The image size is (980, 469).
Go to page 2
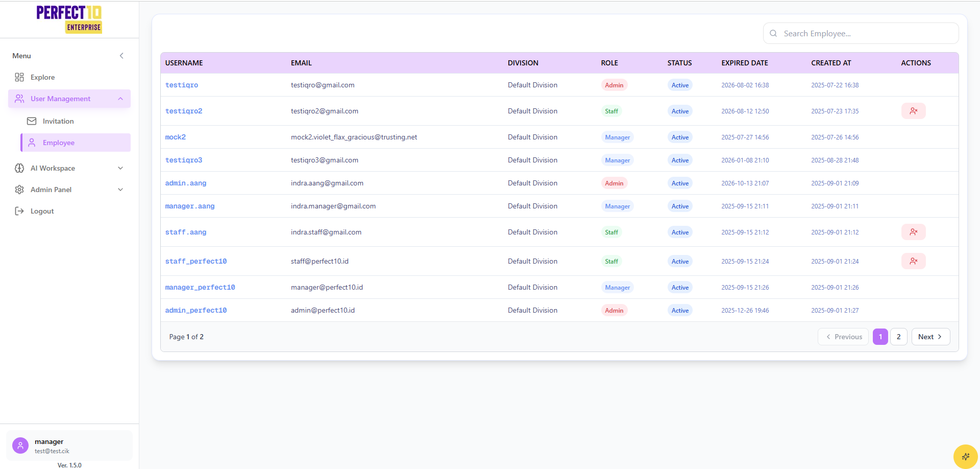[x=899, y=337]
